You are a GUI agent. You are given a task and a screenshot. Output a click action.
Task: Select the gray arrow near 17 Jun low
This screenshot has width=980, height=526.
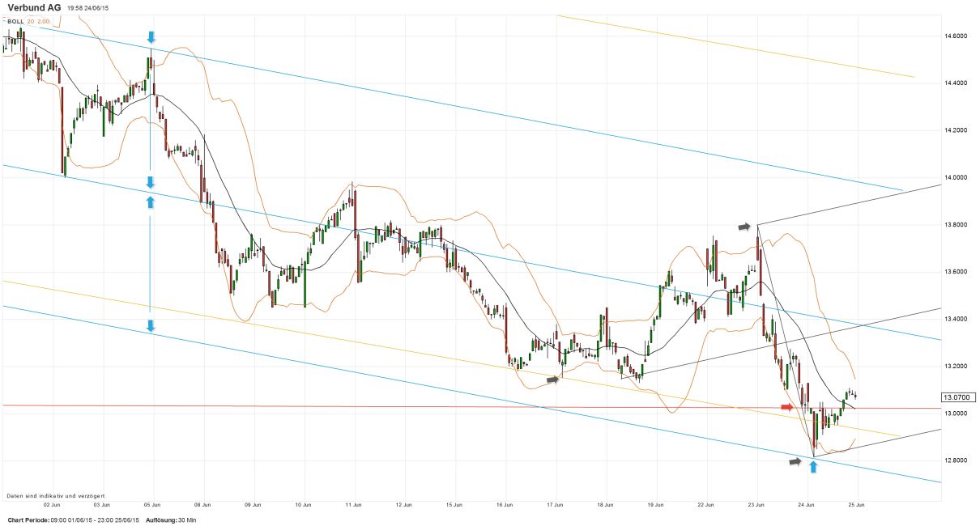pos(553,379)
